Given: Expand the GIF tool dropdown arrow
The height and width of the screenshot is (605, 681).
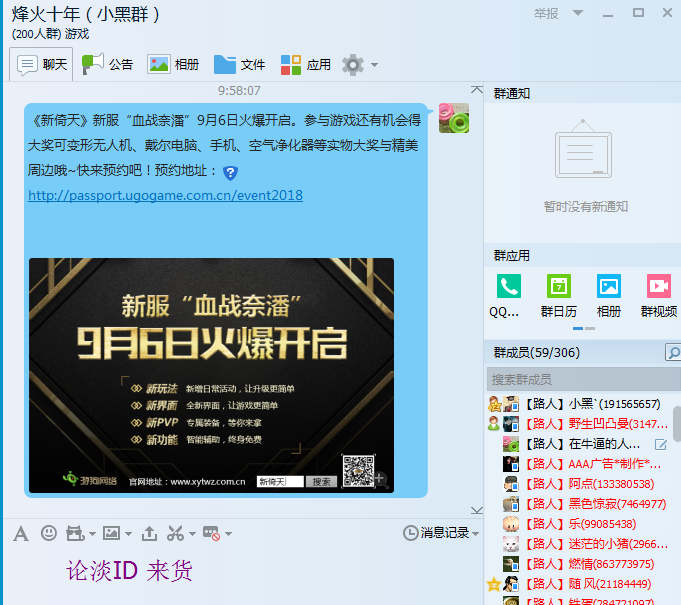Looking at the screenshot, I should click(92, 534).
